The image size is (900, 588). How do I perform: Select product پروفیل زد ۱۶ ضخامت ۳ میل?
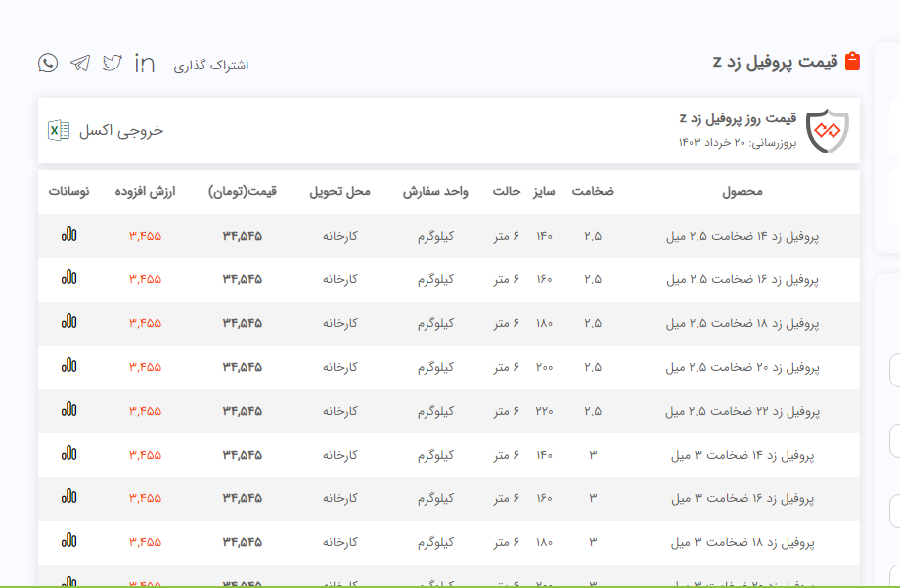point(742,498)
